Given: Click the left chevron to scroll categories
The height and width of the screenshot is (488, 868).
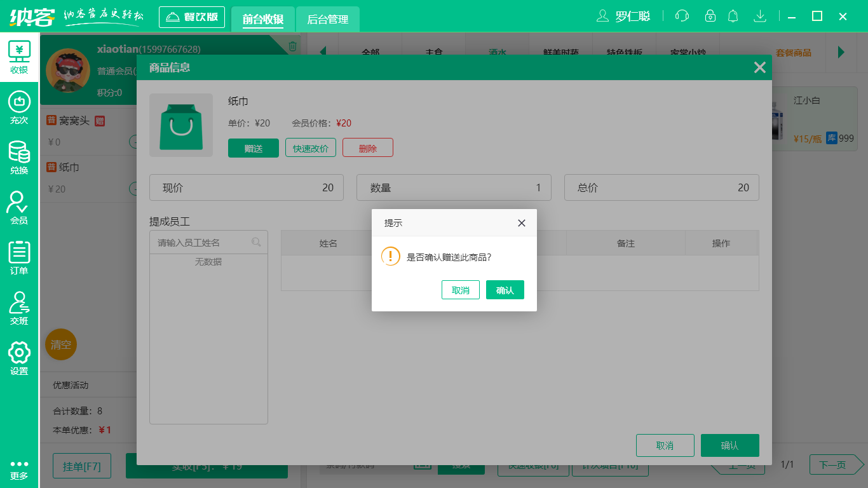Looking at the screenshot, I should point(323,52).
